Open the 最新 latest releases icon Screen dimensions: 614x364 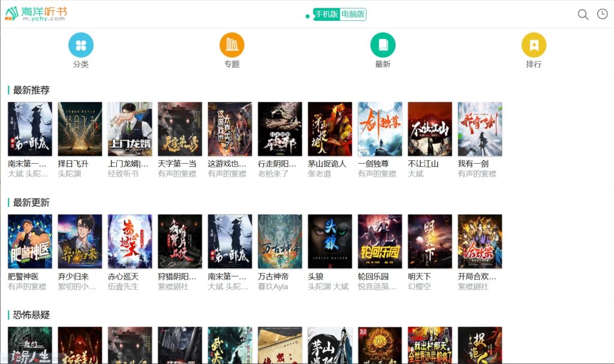(x=383, y=45)
